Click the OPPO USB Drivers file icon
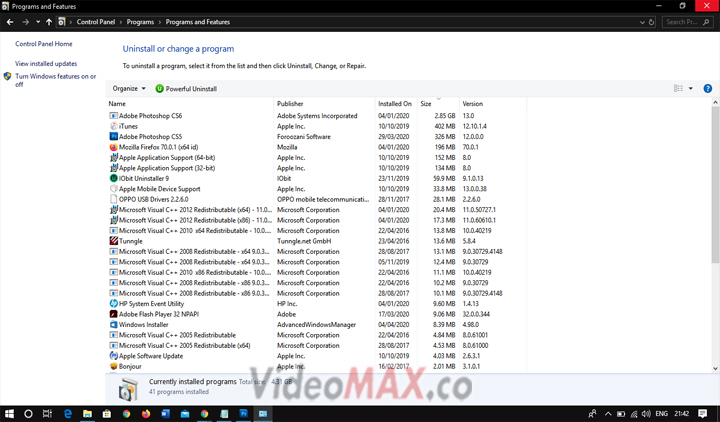Viewport: 720px width, 422px height. [113, 199]
